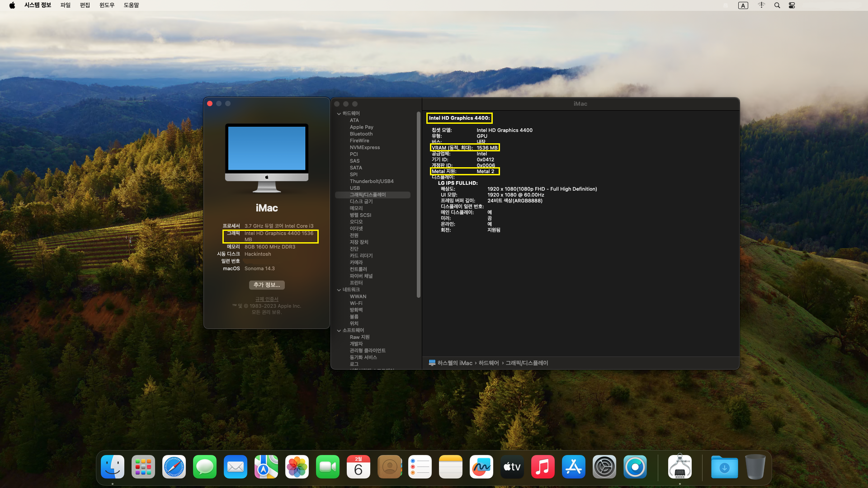Viewport: 868px width, 488px height.
Task: Open the 윈도우 menu
Action: [x=107, y=5]
